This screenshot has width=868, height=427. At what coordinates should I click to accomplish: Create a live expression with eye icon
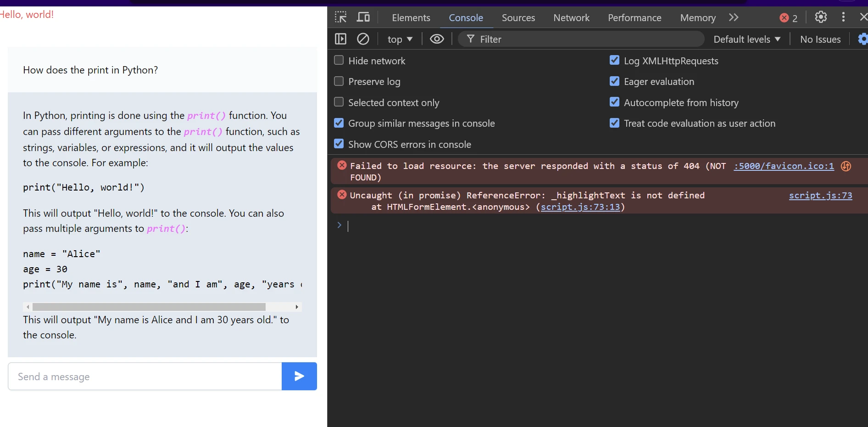click(437, 39)
